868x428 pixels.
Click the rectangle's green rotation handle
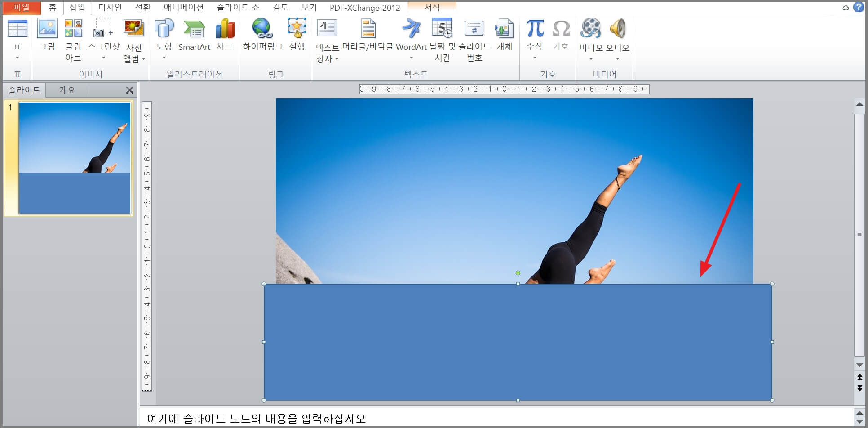(x=518, y=273)
